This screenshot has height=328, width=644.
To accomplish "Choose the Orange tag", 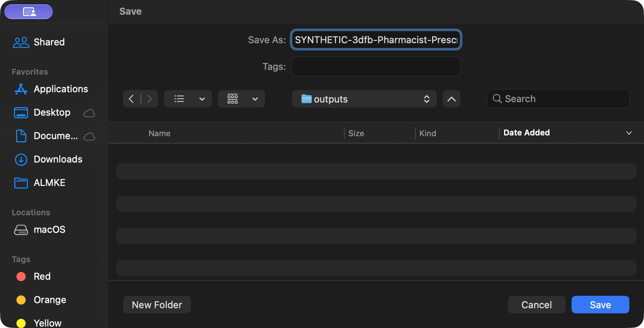I will [41, 300].
